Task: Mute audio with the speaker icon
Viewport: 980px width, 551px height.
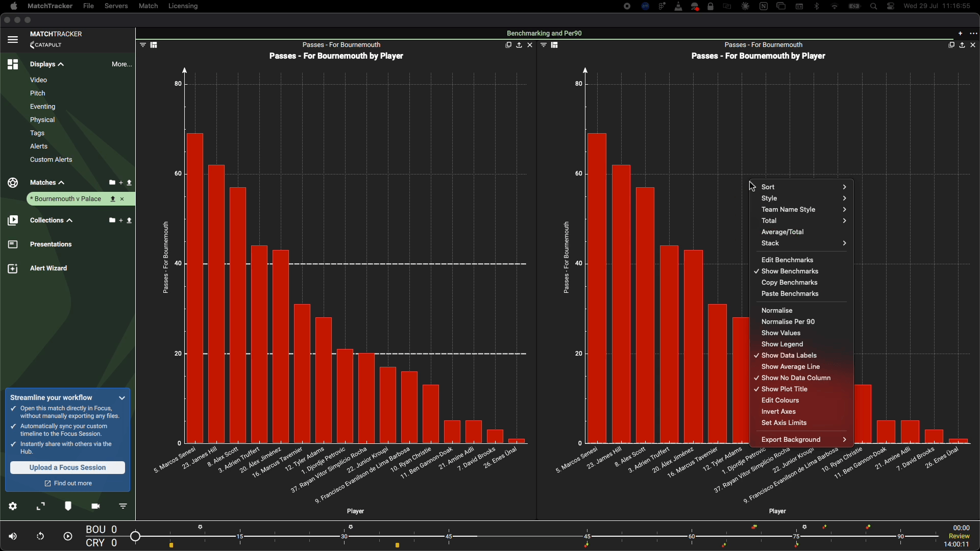Action: [13, 536]
